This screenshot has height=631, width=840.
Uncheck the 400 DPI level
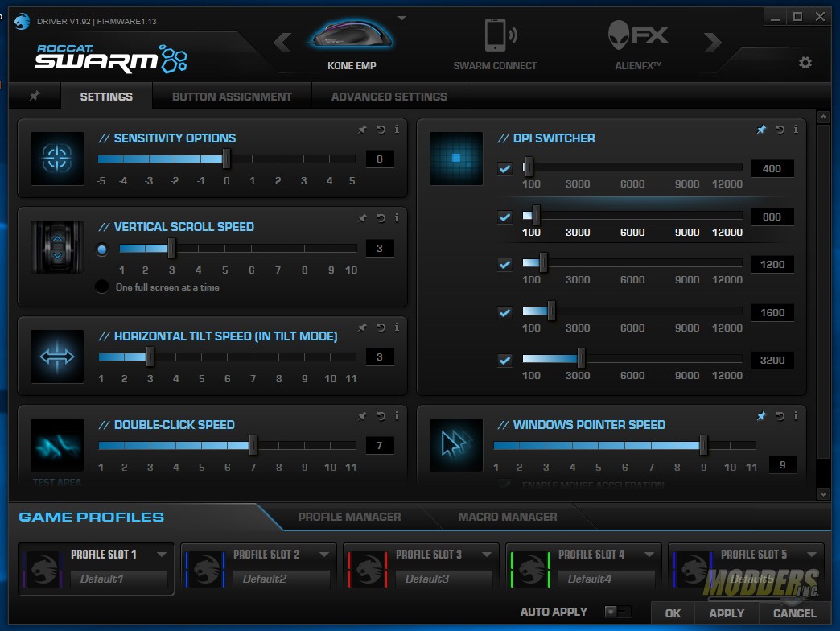[x=504, y=169]
